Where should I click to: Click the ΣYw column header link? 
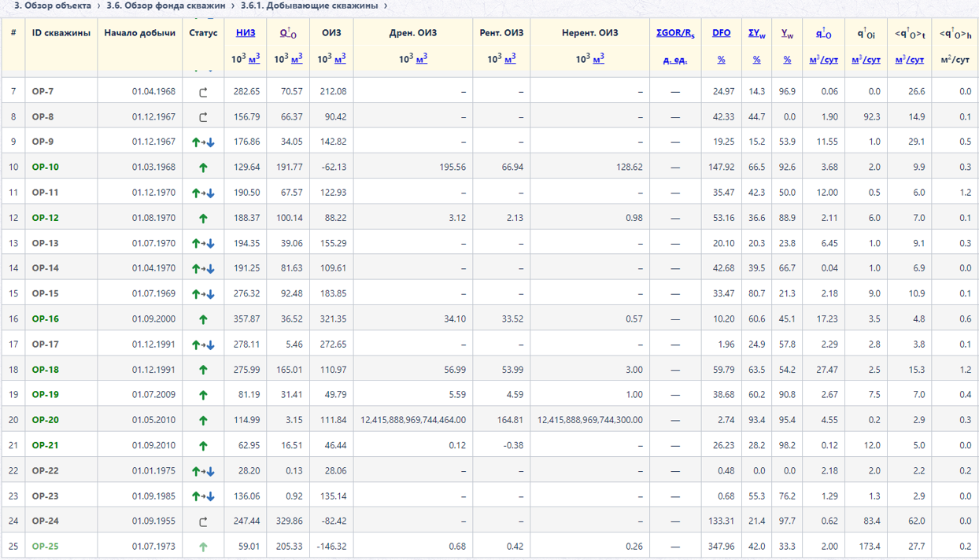(756, 33)
